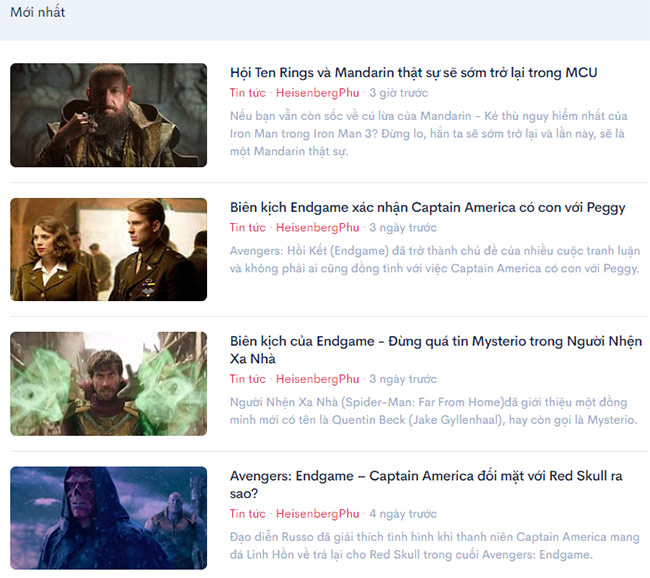Open HeisenbergPhu author link under Mandarin article
Screen dimensions: 650x578
tap(318, 92)
